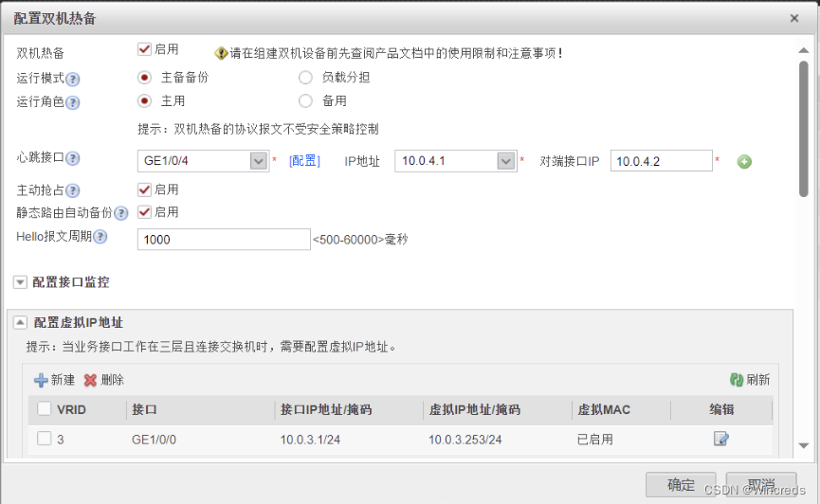Click help icon next to Hello报文周期
The image size is (820, 504).
pos(100,237)
